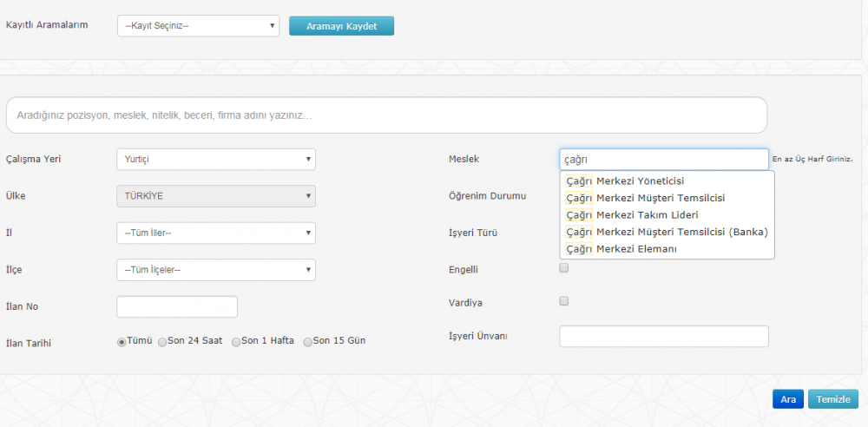Tick the Vardiya checkbox
Viewport: 868px width, 427px height.
pos(564,301)
